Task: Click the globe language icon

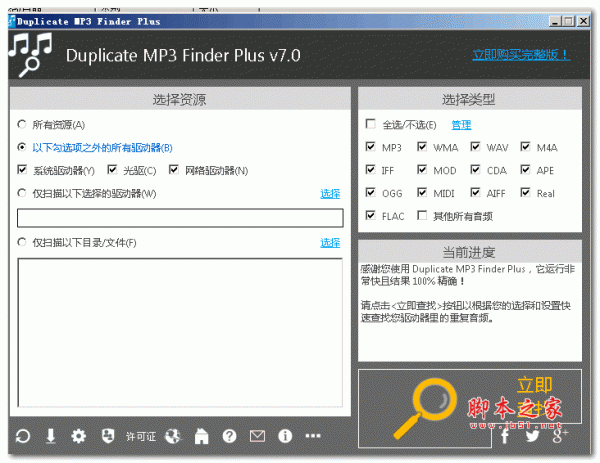Action: pyautogui.click(x=173, y=436)
